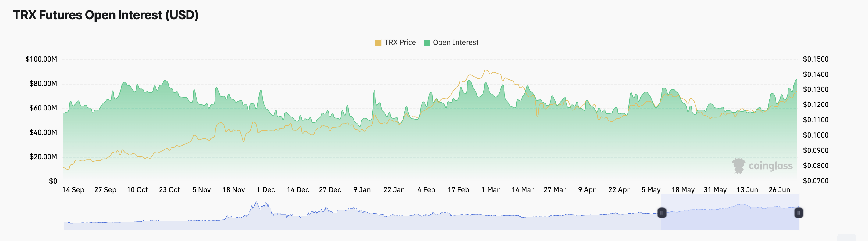Image resolution: width=868 pixels, height=241 pixels.
Task: Toggle the Open Interest series label
Action: pyautogui.click(x=456, y=42)
